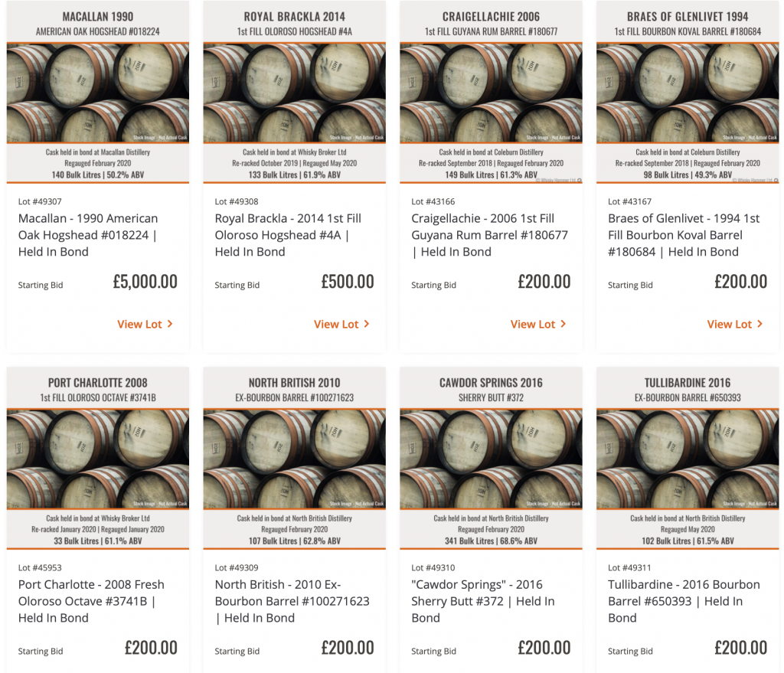This screenshot has height=673, width=784.
Task: Open the Macallan 1990 American Oak Hogshead title
Action: [88, 235]
